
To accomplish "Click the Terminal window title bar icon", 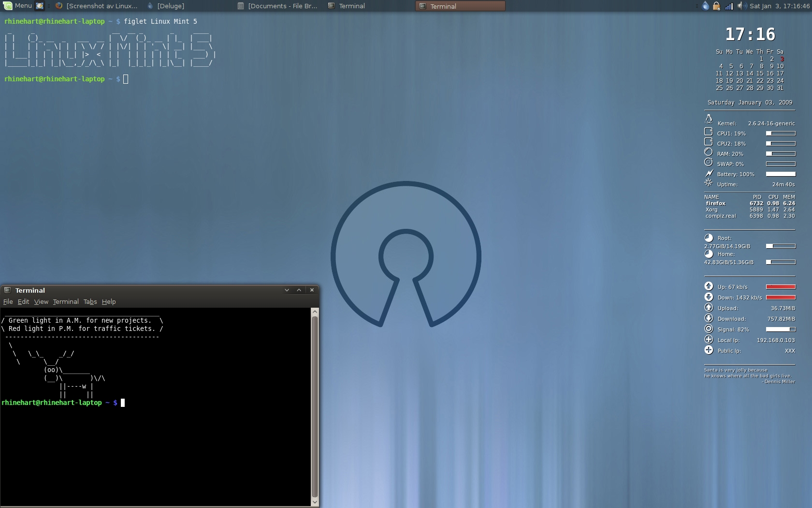I will click(x=7, y=290).
